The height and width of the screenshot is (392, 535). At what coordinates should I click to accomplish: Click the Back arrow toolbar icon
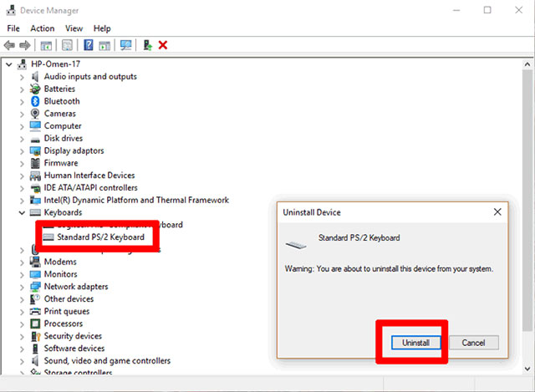pyautogui.click(x=9, y=45)
